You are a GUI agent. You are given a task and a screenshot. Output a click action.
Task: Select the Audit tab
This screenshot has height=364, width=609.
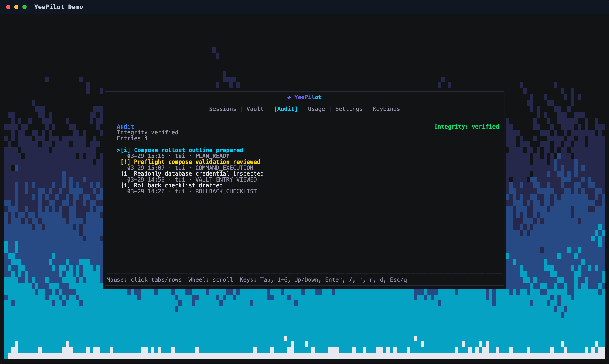coord(286,109)
